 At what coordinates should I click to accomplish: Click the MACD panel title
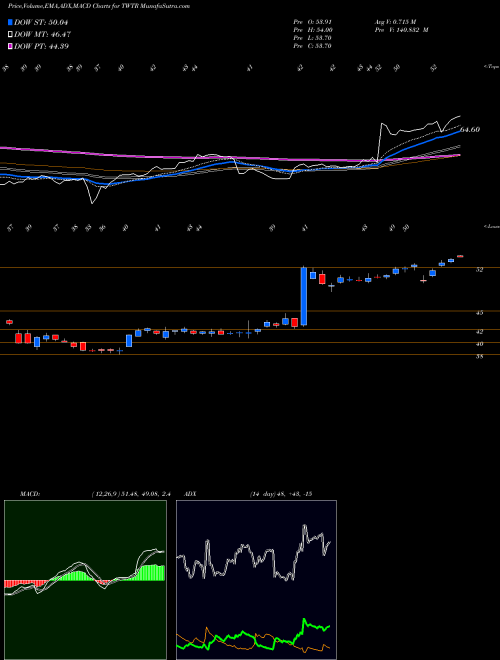(x=29, y=494)
